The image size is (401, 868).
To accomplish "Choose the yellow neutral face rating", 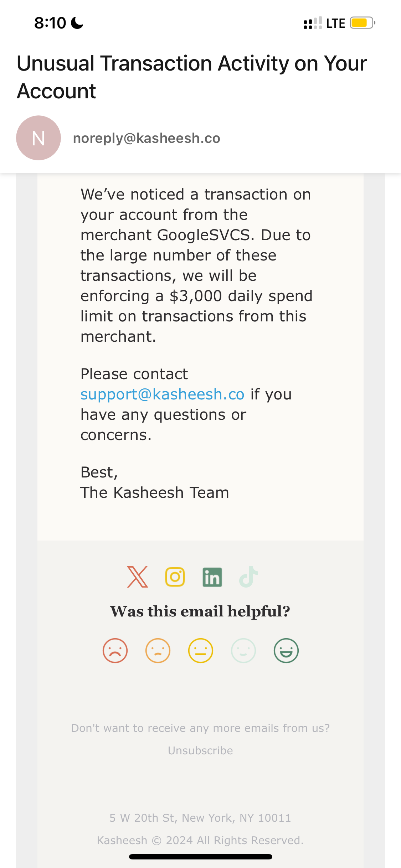I will 201,651.
